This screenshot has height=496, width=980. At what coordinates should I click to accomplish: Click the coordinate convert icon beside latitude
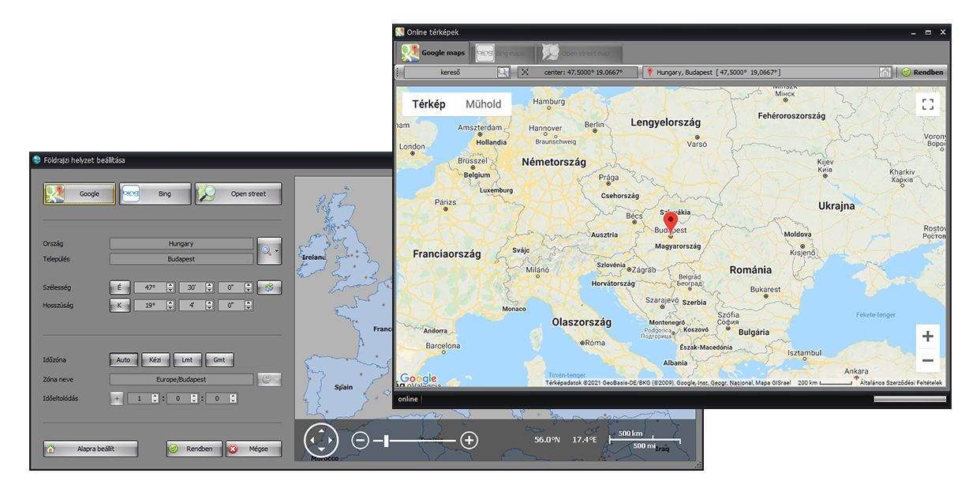(x=270, y=287)
